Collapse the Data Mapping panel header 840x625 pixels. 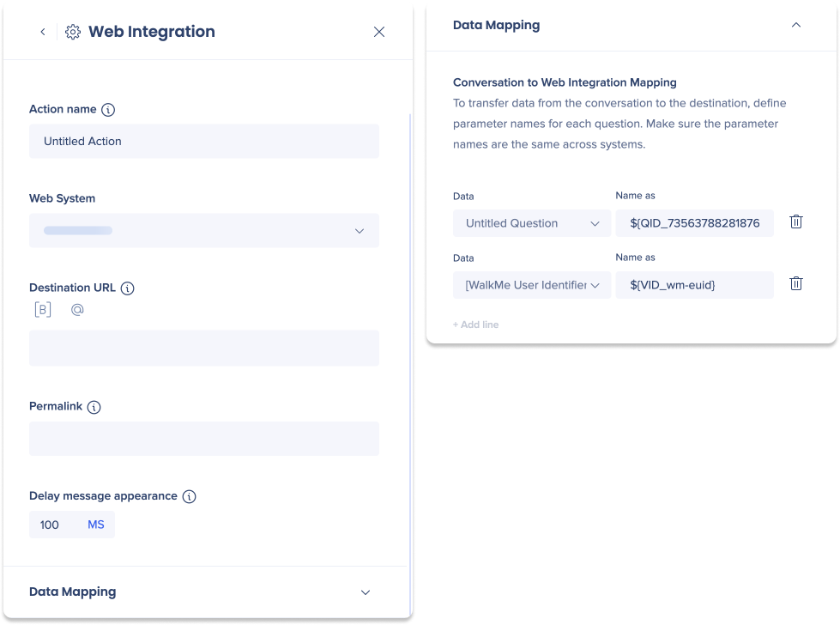pos(796,25)
